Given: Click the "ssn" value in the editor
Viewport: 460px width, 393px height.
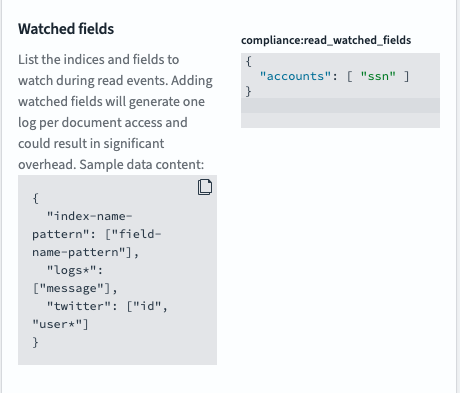Looking at the screenshot, I should (x=378, y=76).
